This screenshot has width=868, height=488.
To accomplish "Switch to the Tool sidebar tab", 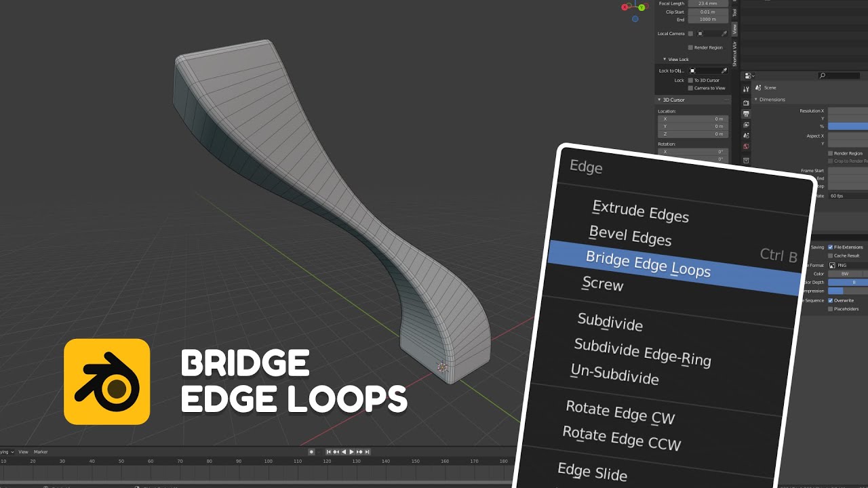I will pos(734,12).
